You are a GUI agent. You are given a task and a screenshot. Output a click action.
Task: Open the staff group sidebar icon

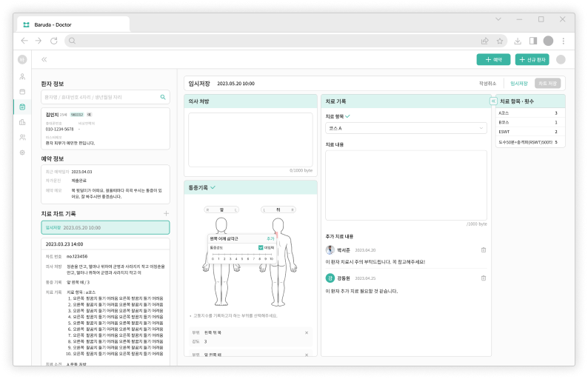coord(22,137)
